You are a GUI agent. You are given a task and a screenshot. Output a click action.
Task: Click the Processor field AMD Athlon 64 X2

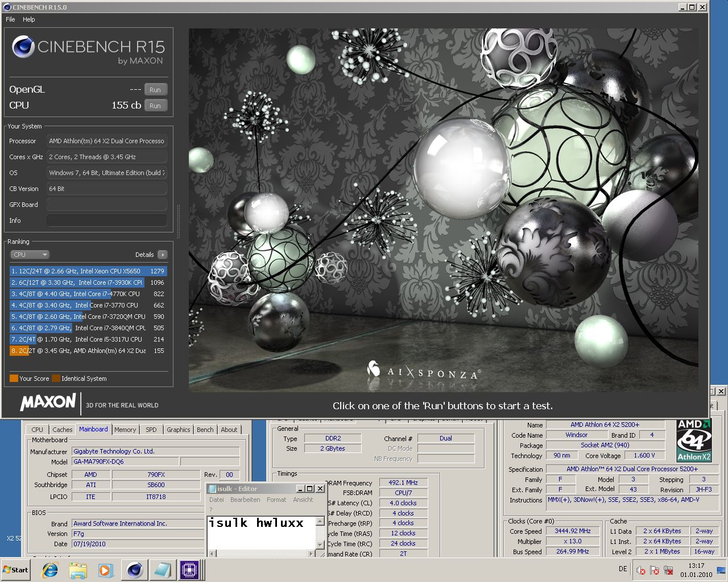[x=107, y=141]
